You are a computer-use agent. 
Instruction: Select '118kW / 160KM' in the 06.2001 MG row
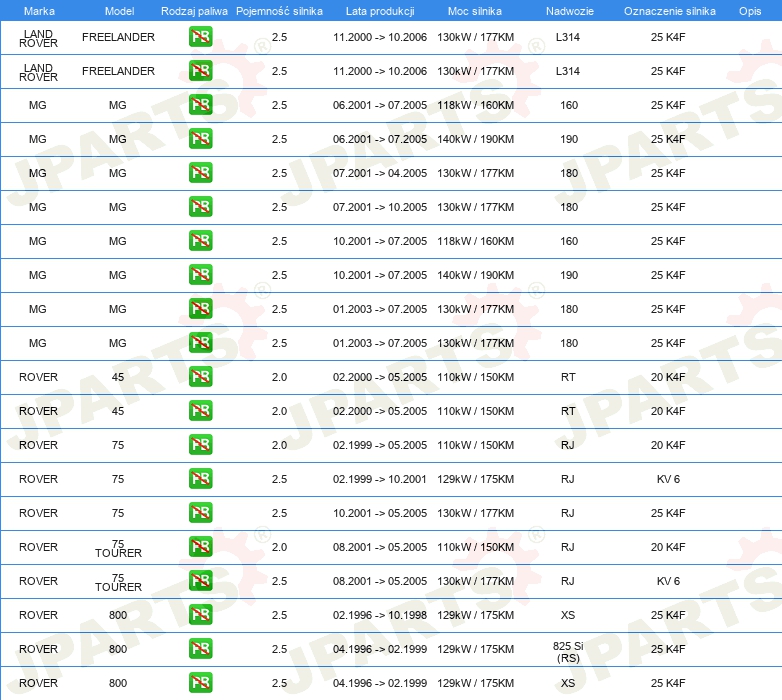(476, 105)
